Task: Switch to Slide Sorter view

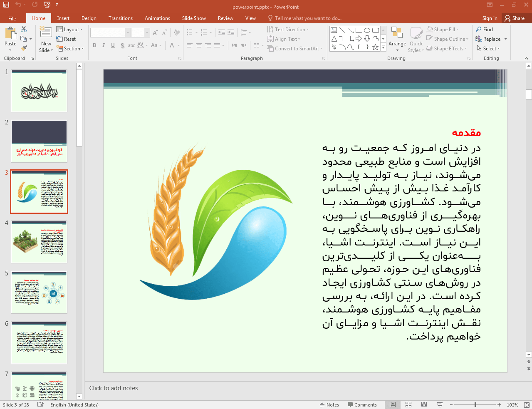Action: 408,405
